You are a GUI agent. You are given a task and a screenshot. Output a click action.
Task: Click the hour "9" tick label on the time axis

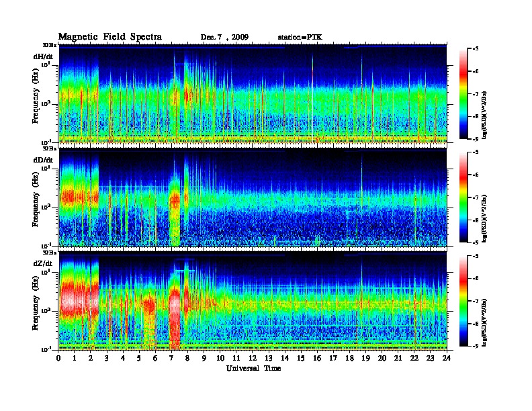pos(204,358)
